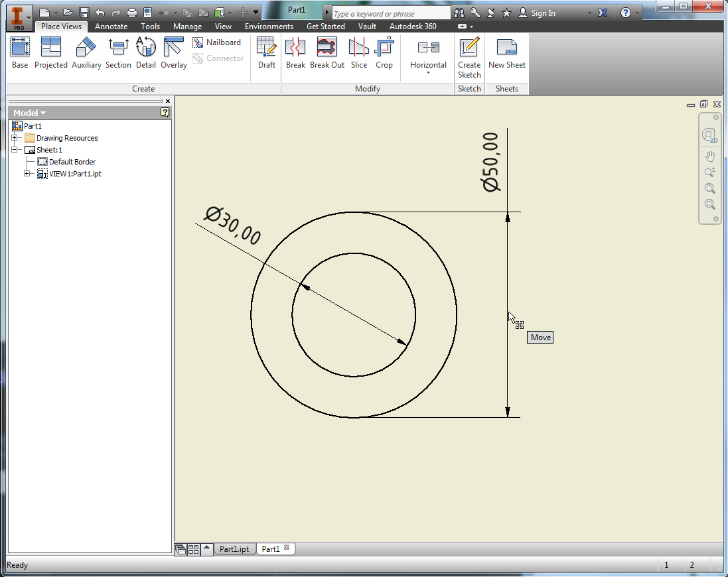Use the Slice tool

[359, 53]
